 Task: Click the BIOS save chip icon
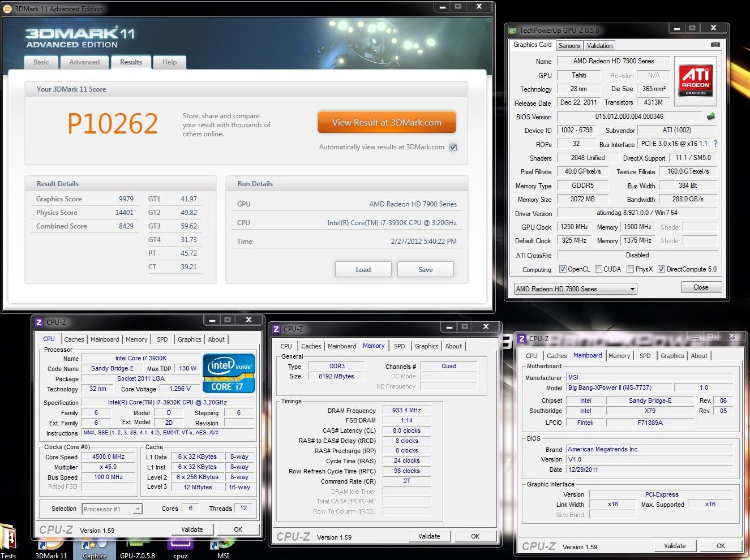pyautogui.click(x=711, y=117)
